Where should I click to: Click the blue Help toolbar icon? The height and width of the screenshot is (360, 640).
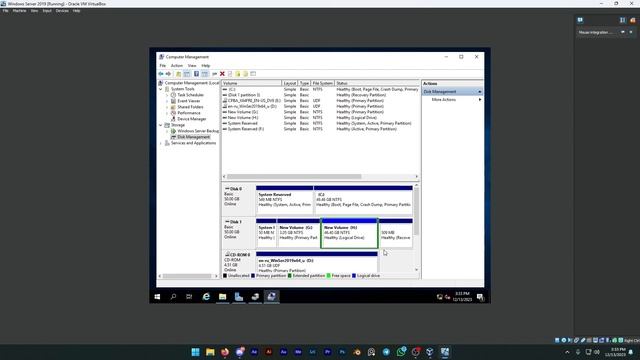click(196, 74)
